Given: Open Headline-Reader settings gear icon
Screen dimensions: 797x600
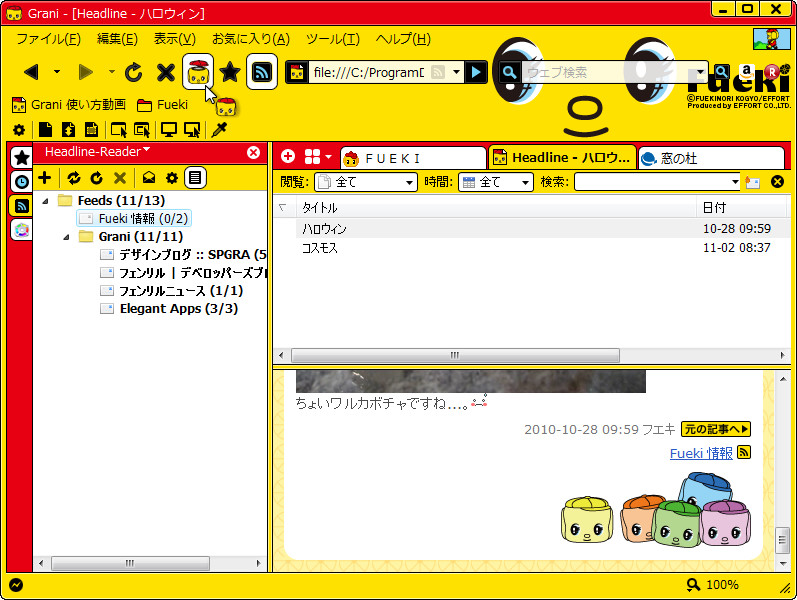Looking at the screenshot, I should (x=172, y=177).
